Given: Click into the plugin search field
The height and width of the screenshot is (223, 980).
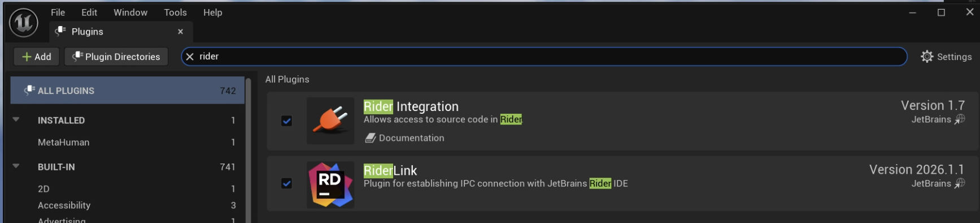Looking at the screenshot, I should tap(544, 57).
